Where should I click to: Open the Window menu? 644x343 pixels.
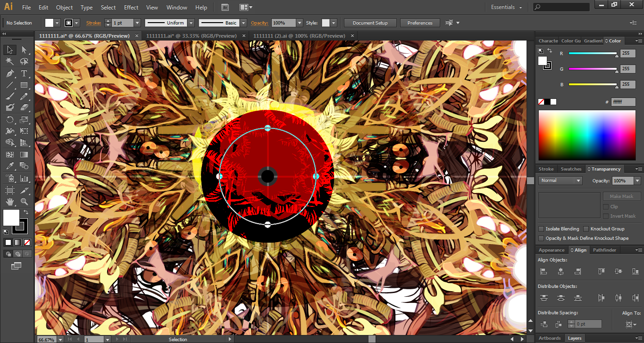click(177, 8)
